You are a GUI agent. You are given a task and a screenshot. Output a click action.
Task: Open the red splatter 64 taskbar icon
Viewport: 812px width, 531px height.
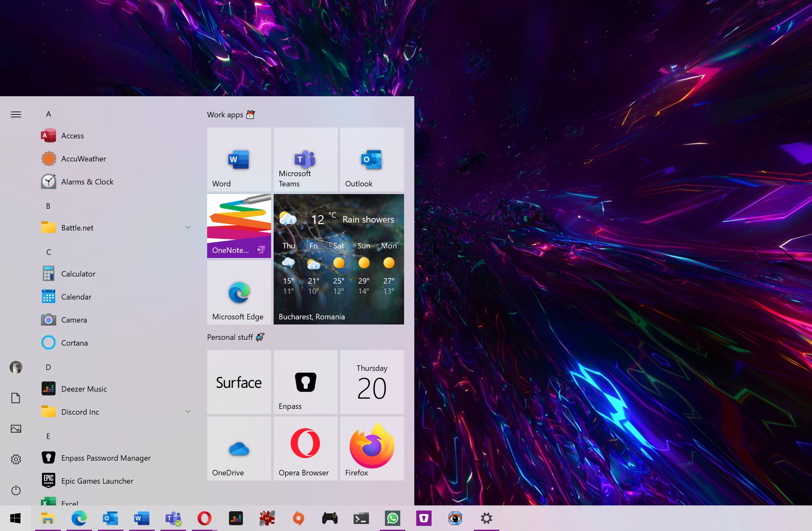click(267, 519)
